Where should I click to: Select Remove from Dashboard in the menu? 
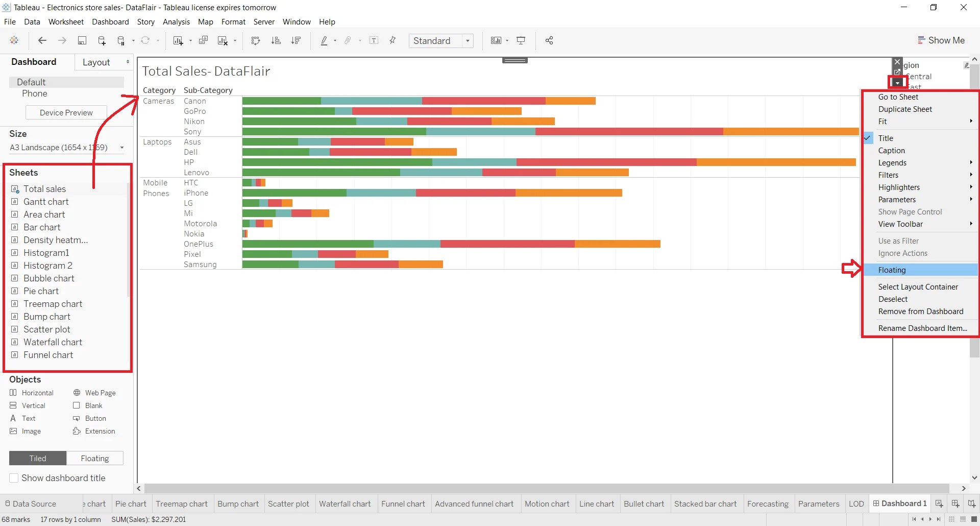(920, 312)
